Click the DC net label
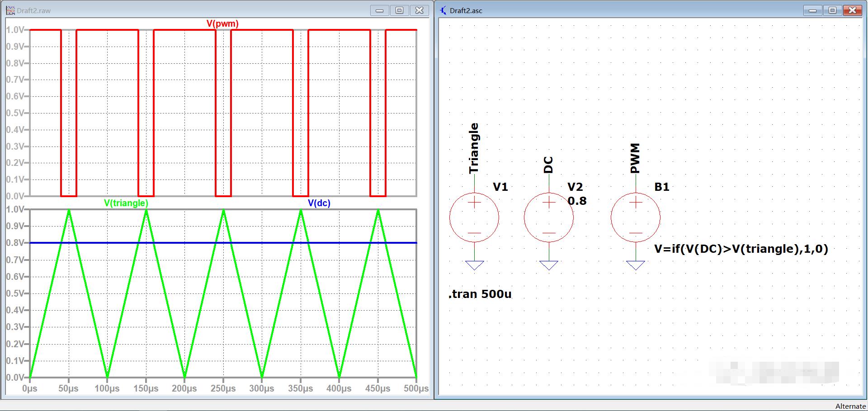This screenshot has height=411, width=868. tap(548, 165)
